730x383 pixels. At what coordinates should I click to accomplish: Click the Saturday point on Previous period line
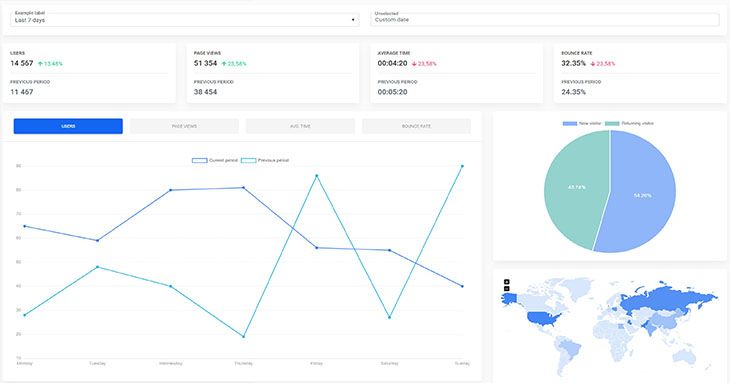pos(389,317)
